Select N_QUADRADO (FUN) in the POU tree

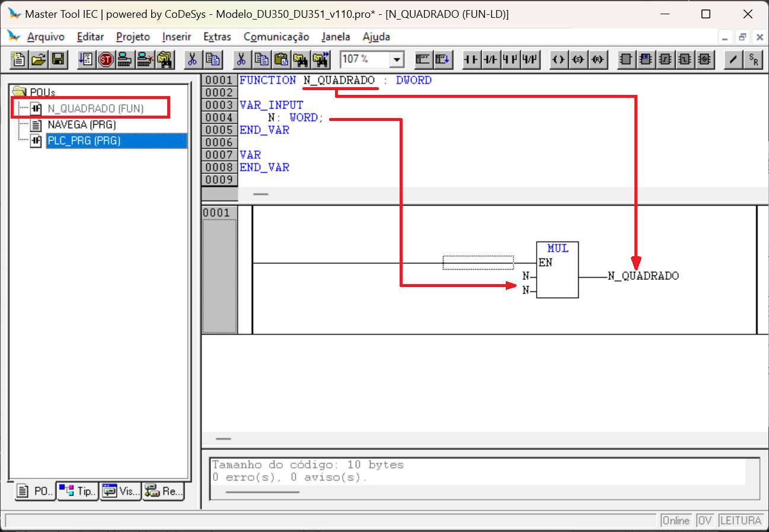coord(95,109)
